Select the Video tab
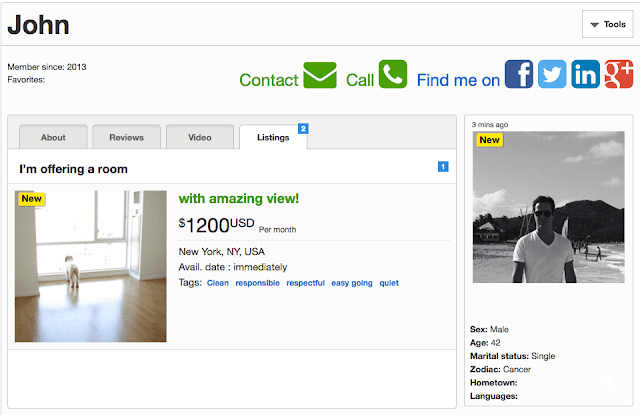Image resolution: width=640 pixels, height=415 pixels. point(200,138)
